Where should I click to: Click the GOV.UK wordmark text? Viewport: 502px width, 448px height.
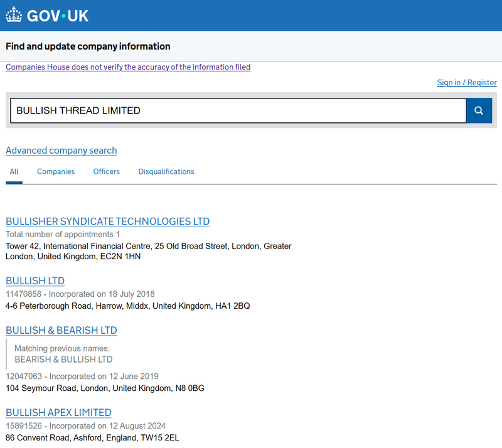pos(58,16)
